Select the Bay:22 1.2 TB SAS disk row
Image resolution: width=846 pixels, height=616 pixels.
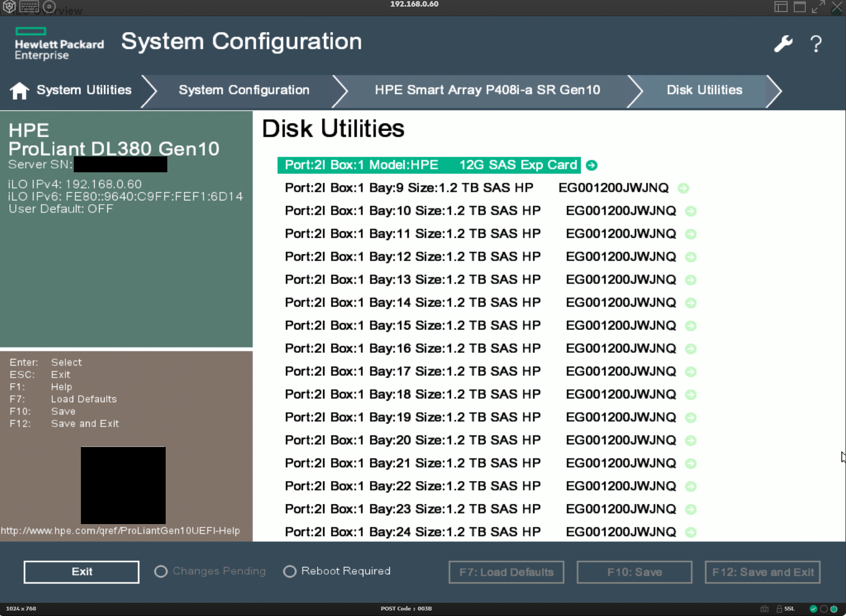pos(481,487)
